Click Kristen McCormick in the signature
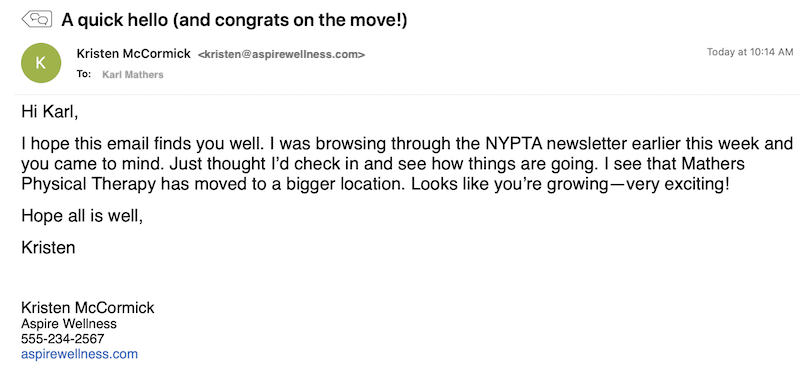The height and width of the screenshot is (366, 800). [x=88, y=308]
